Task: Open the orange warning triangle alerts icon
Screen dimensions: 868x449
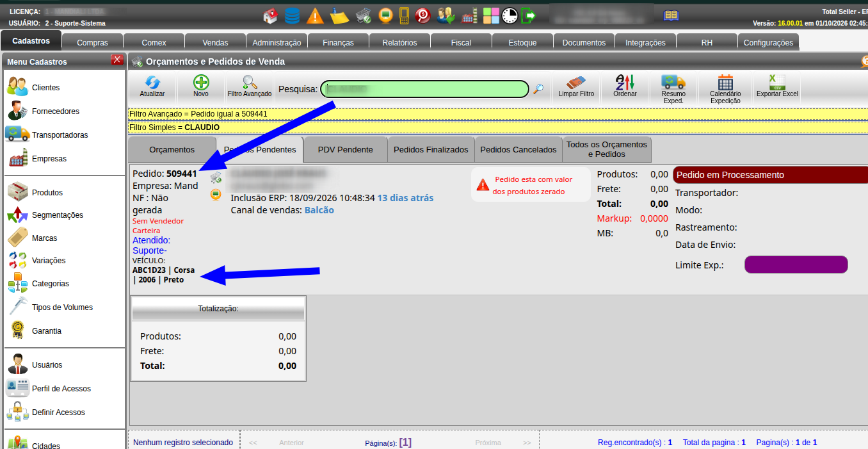Action: [315, 15]
